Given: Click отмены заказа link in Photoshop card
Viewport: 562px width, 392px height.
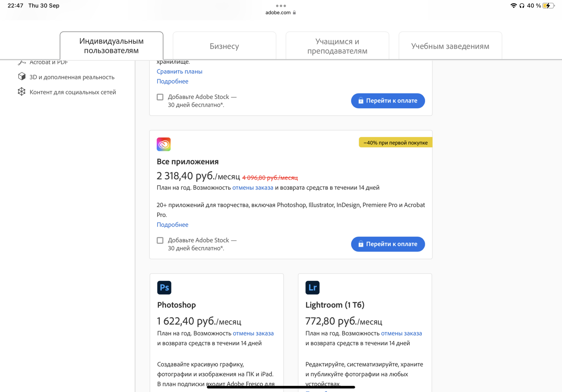Looking at the screenshot, I should 253,333.
